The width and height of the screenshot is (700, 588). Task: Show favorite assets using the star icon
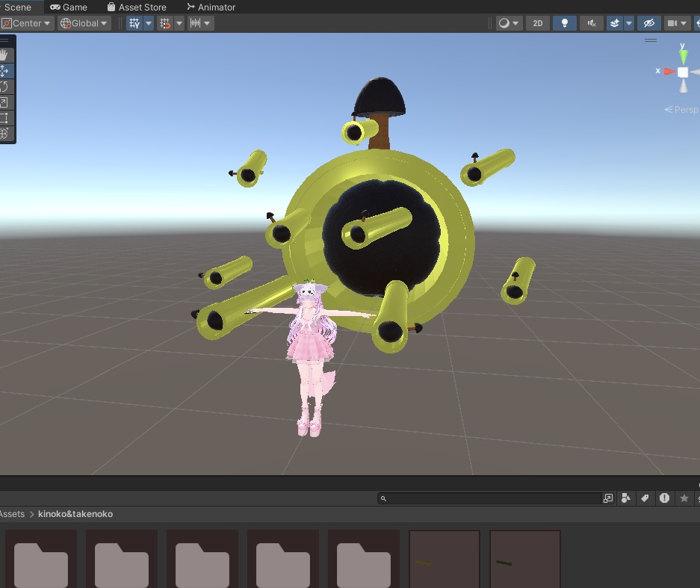click(684, 498)
